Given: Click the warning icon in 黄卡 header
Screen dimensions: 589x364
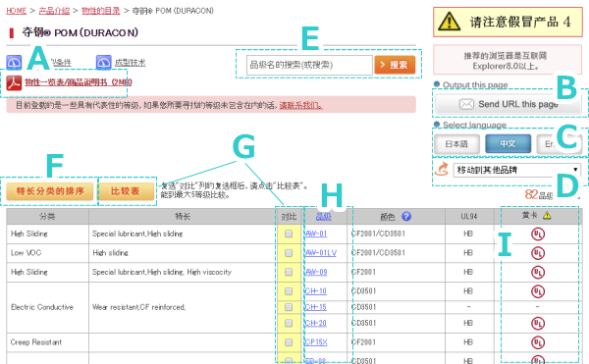Looking at the screenshot, I should [x=547, y=216].
